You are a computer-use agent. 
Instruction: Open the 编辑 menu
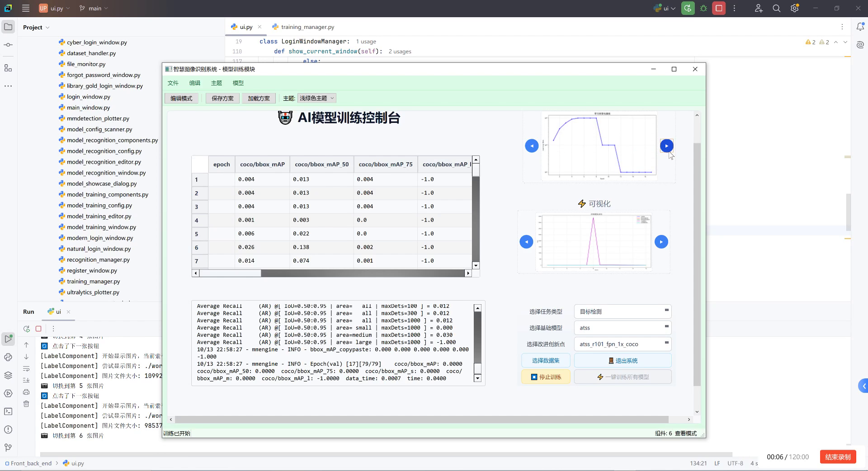(x=195, y=83)
